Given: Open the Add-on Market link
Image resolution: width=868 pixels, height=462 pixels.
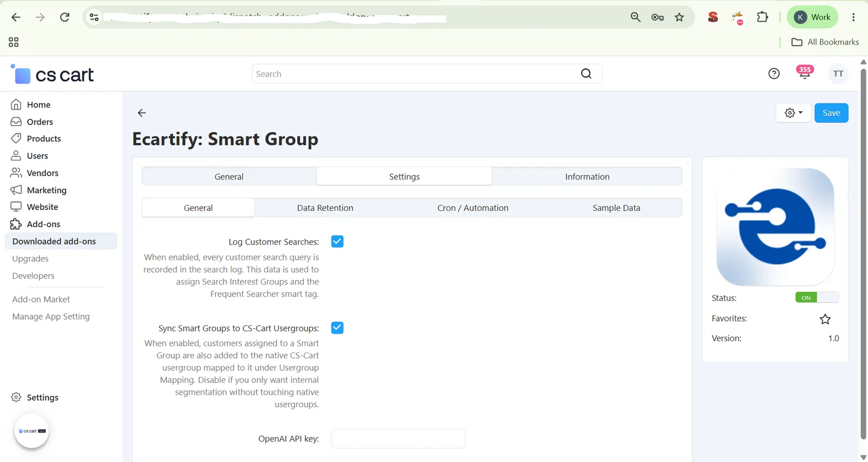Looking at the screenshot, I should 41,299.
